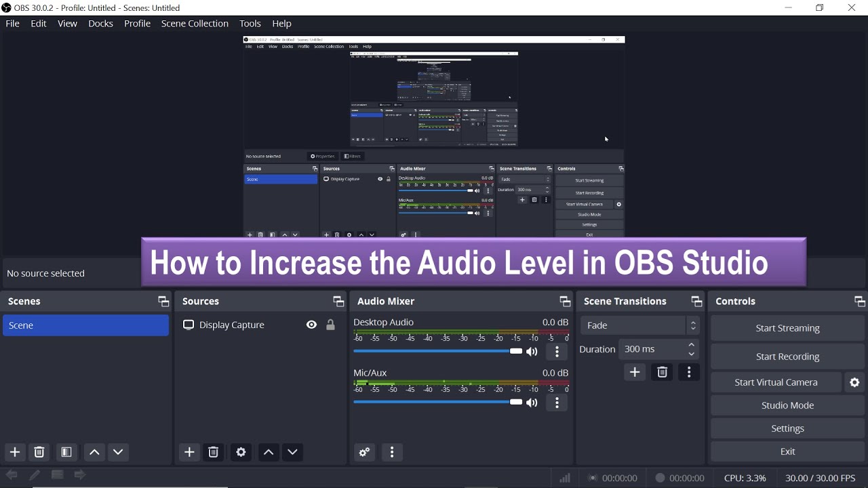Open Advanced Audio Properties gears icon

click(x=365, y=452)
